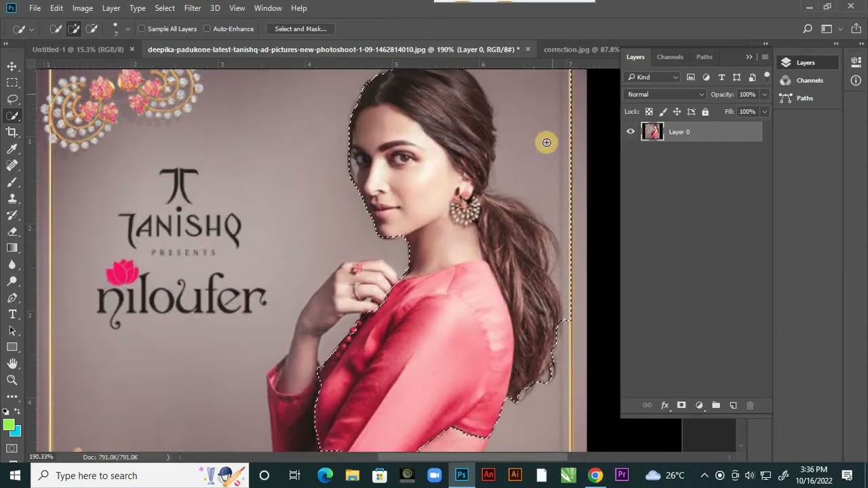
Task: Create a new group folder icon
Action: (716, 405)
